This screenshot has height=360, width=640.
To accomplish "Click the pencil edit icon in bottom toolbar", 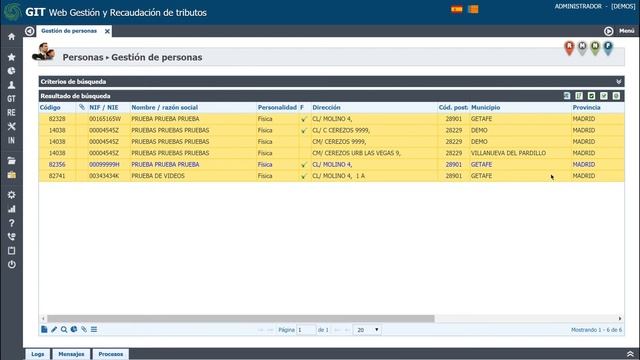I will (54, 329).
